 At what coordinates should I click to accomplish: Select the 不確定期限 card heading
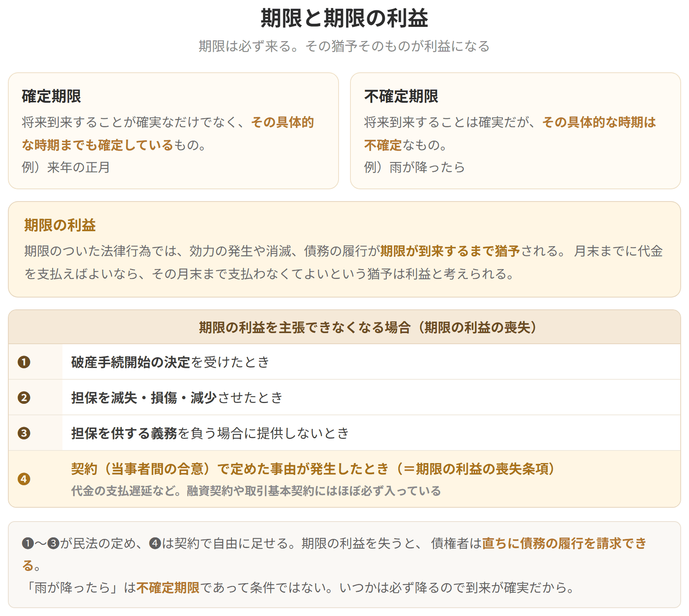pyautogui.click(x=401, y=96)
